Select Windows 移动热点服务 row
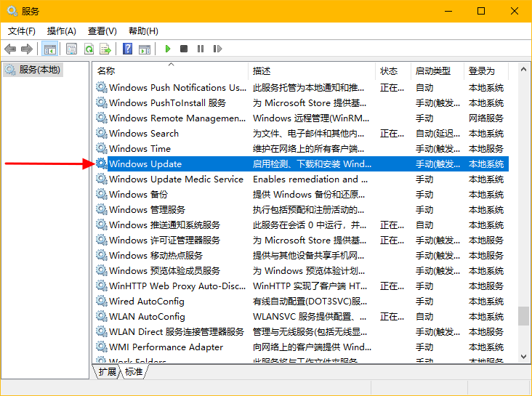532x396 pixels. [302, 256]
